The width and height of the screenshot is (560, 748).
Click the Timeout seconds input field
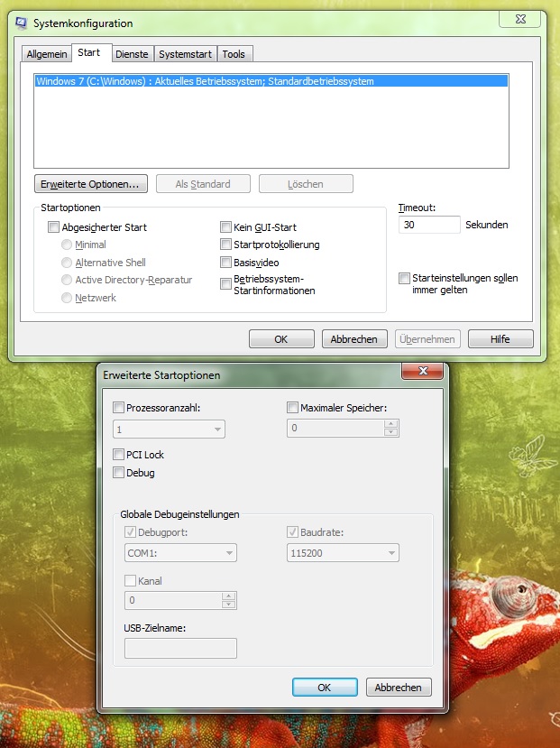click(x=429, y=225)
